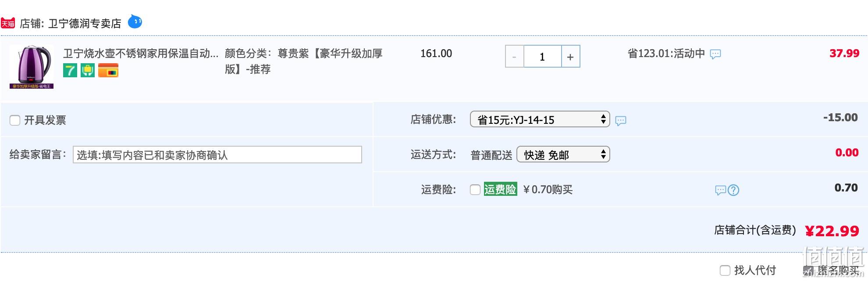Click the purple kettle product thumbnail
This screenshot has width=868, height=281.
32,67
